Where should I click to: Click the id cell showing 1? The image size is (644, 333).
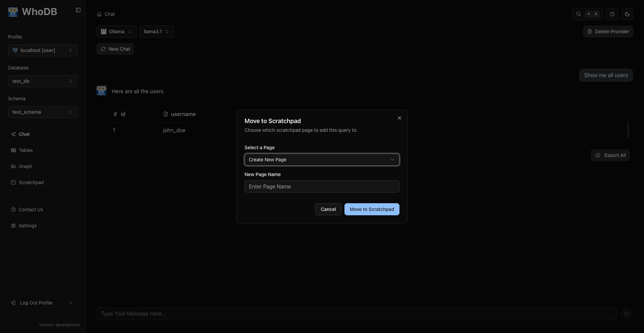pyautogui.click(x=114, y=130)
